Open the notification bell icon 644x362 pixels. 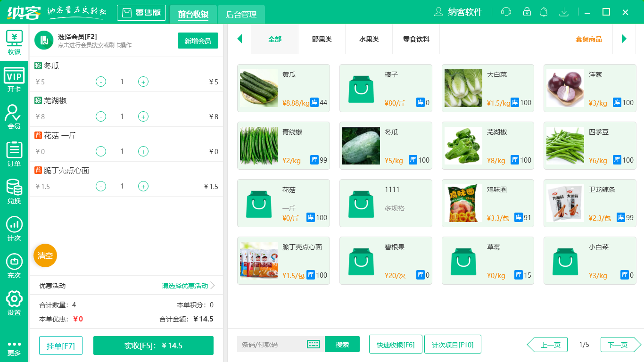coord(544,12)
